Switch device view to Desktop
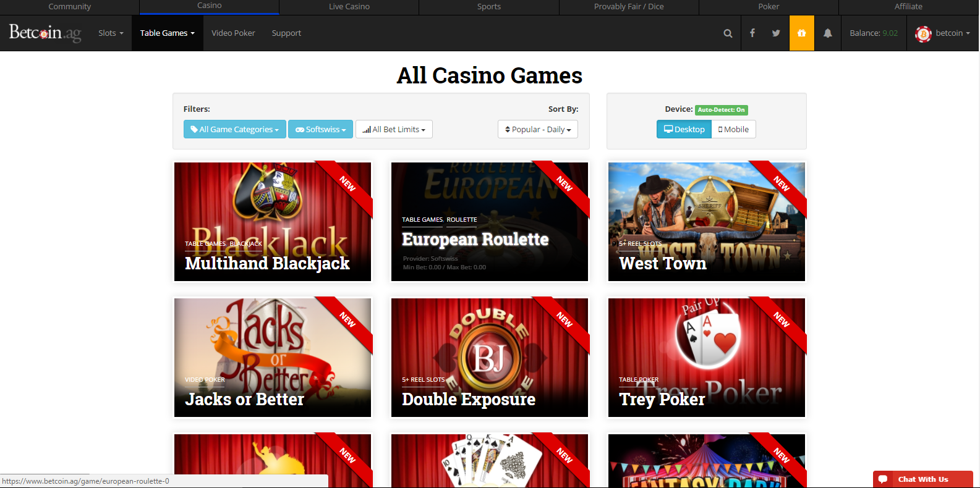Image resolution: width=980 pixels, height=488 pixels. pyautogui.click(x=684, y=129)
